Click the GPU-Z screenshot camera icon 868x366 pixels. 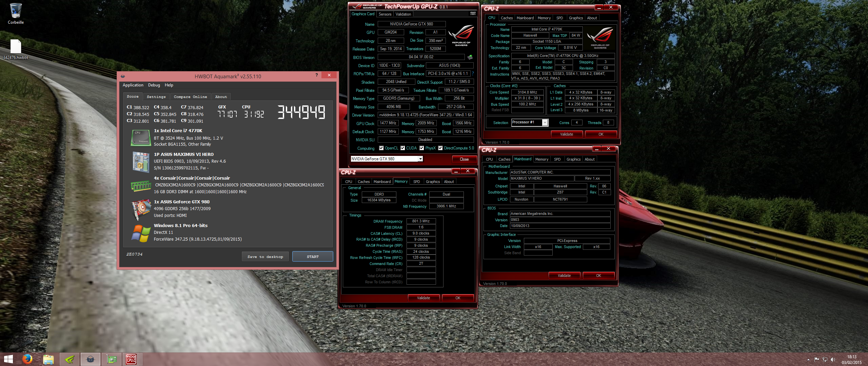(x=473, y=14)
